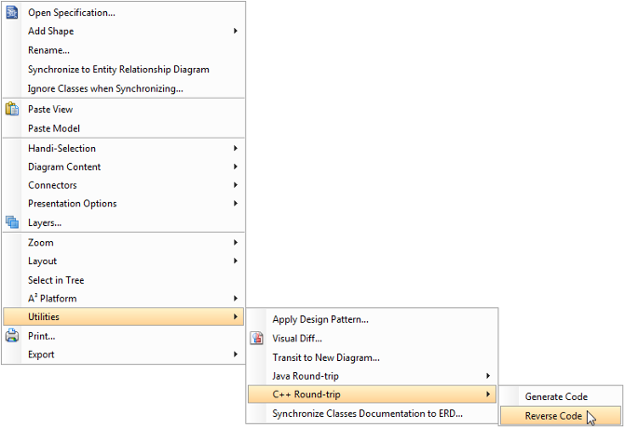This screenshot has width=625, height=428.
Task: Choose Synchronize Classes Documentation to ERD...
Action: (372, 413)
